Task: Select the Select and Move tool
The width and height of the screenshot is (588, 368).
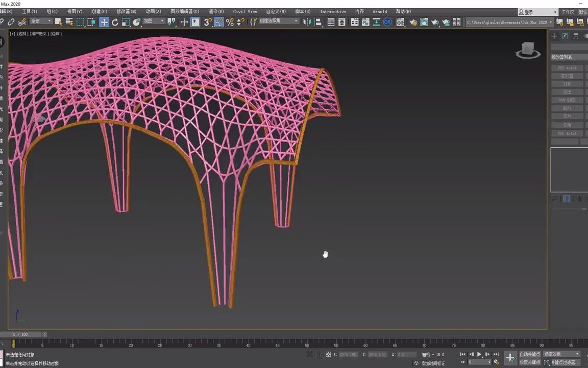Action: click(104, 21)
